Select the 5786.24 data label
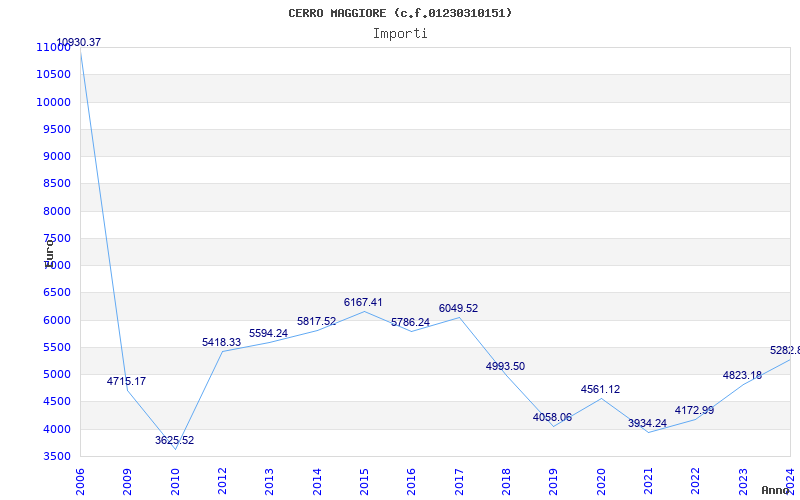The height and width of the screenshot is (500, 800). pos(411,322)
